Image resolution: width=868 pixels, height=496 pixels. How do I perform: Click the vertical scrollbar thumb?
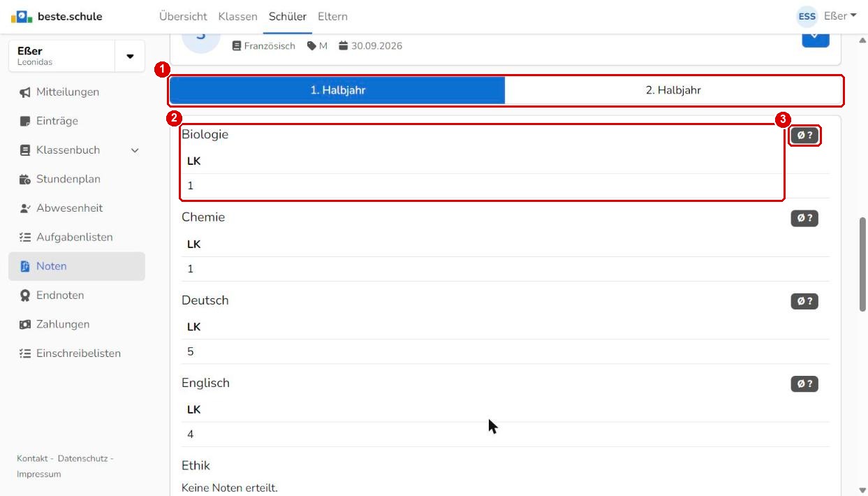862,264
